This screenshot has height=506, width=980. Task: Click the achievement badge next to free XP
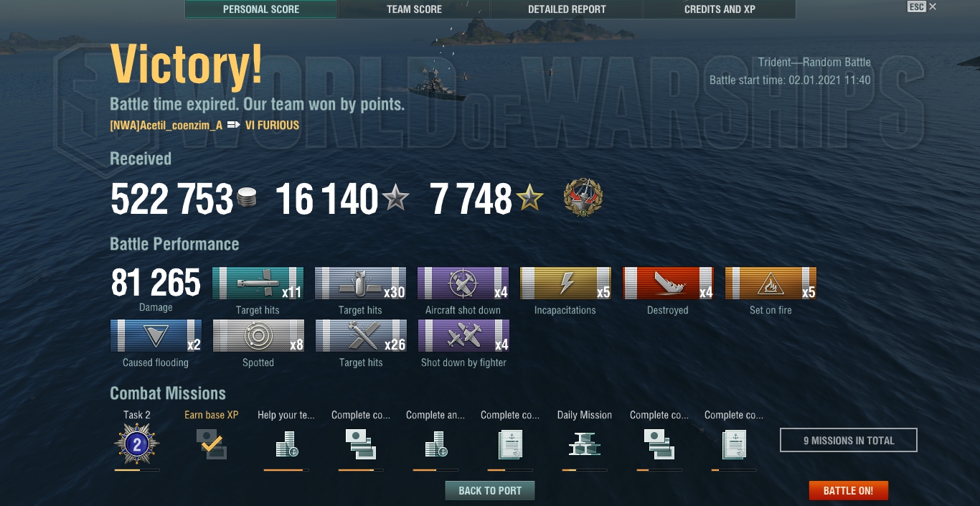click(x=583, y=198)
